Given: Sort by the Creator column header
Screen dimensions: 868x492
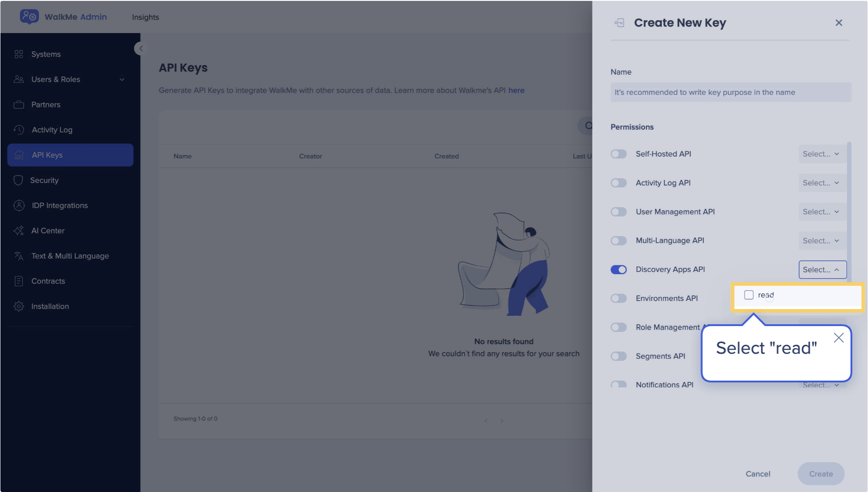Looking at the screenshot, I should 311,156.
